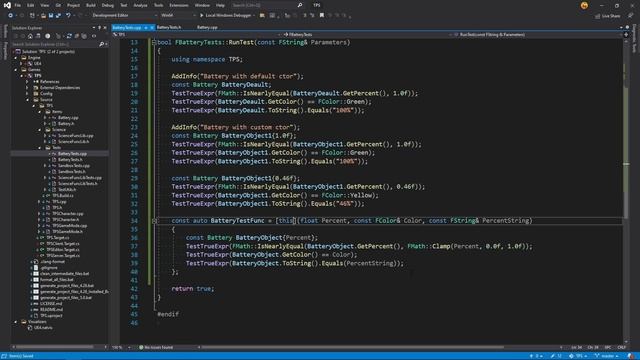The image size is (640, 360).
Task: Collapse the Items folder
Action: click(x=40, y=111)
